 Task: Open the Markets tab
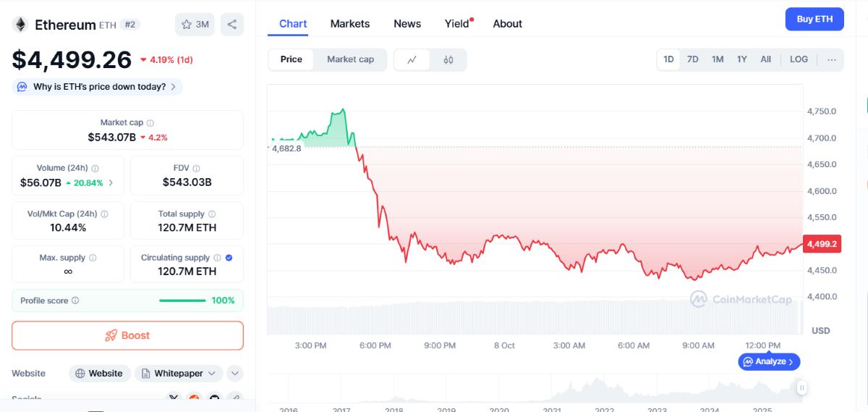point(350,24)
